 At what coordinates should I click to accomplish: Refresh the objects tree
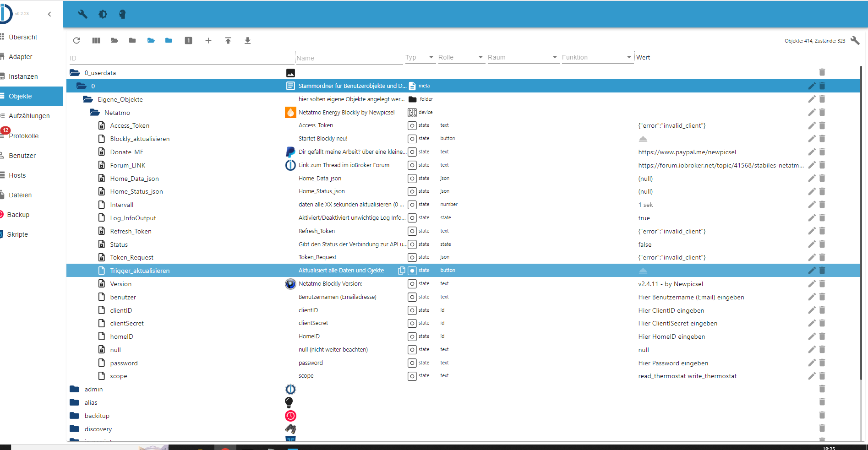76,41
